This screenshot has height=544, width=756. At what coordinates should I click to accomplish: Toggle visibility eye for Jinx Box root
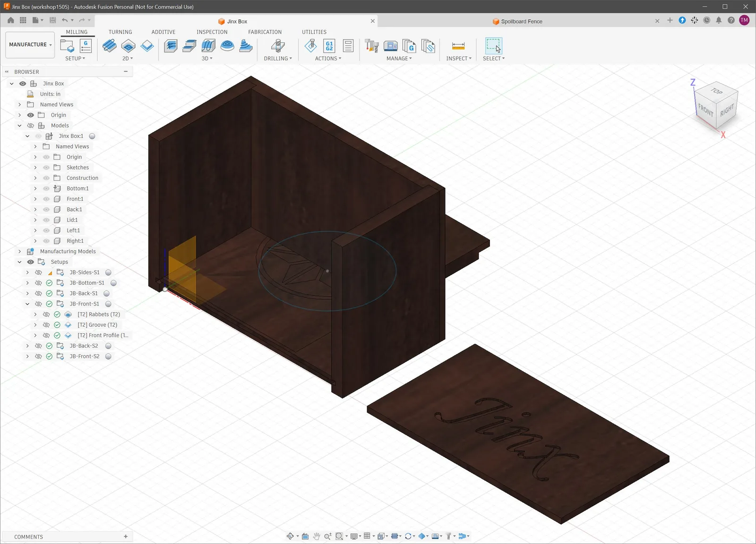pos(23,84)
